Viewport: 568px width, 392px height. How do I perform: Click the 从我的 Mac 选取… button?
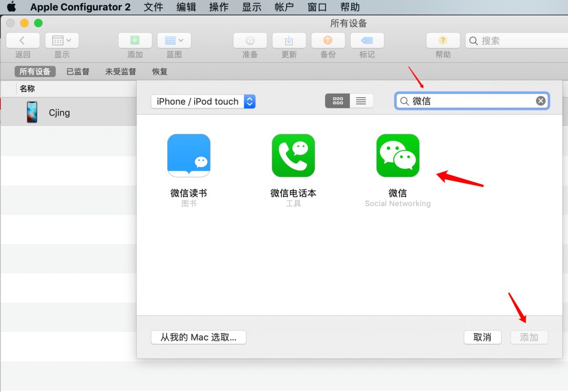[x=198, y=337]
